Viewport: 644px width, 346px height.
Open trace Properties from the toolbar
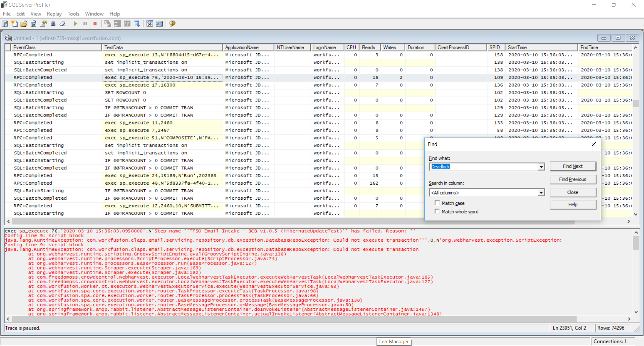point(43,24)
